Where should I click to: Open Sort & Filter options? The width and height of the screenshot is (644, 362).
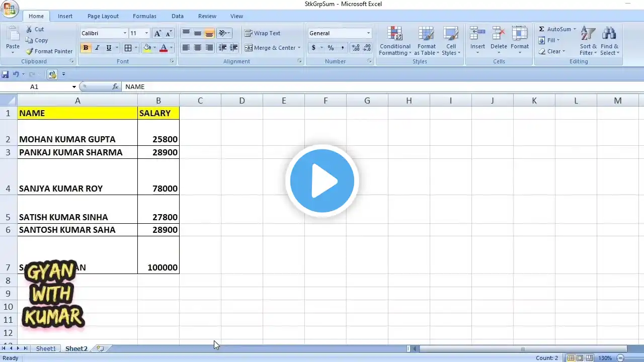pos(588,41)
